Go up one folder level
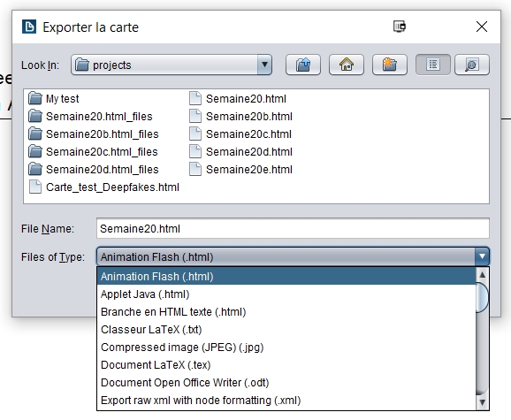 pyautogui.click(x=303, y=65)
